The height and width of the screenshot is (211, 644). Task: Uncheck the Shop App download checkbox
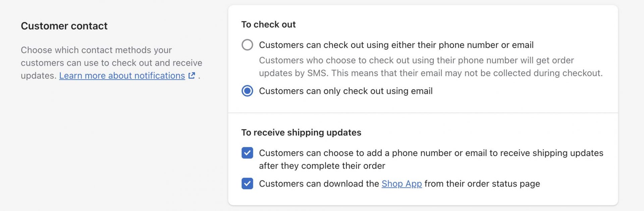(247, 183)
